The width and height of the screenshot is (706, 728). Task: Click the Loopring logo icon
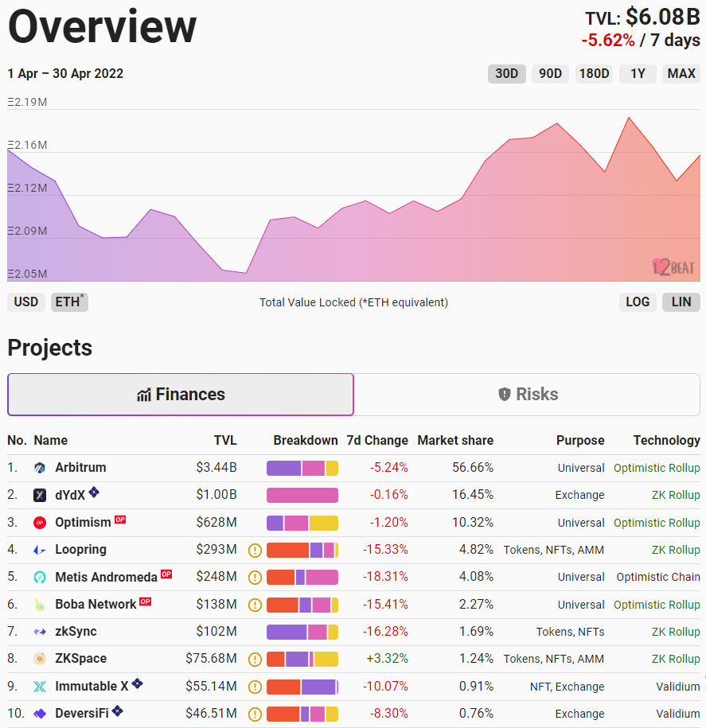(x=40, y=550)
